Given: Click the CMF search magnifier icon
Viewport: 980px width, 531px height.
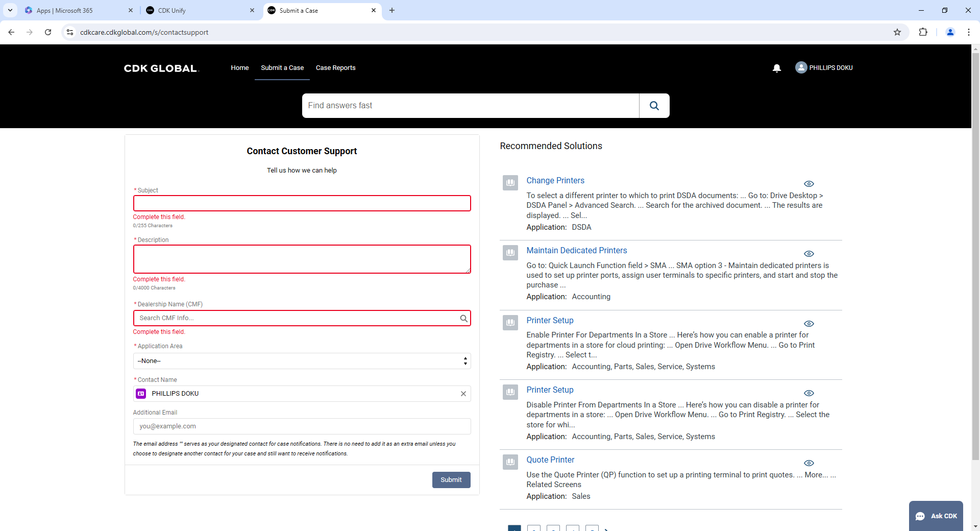Looking at the screenshot, I should (x=463, y=318).
